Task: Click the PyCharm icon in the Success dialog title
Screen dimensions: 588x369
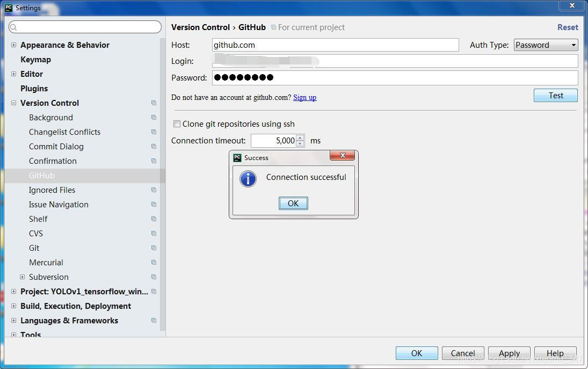Action: (x=237, y=157)
